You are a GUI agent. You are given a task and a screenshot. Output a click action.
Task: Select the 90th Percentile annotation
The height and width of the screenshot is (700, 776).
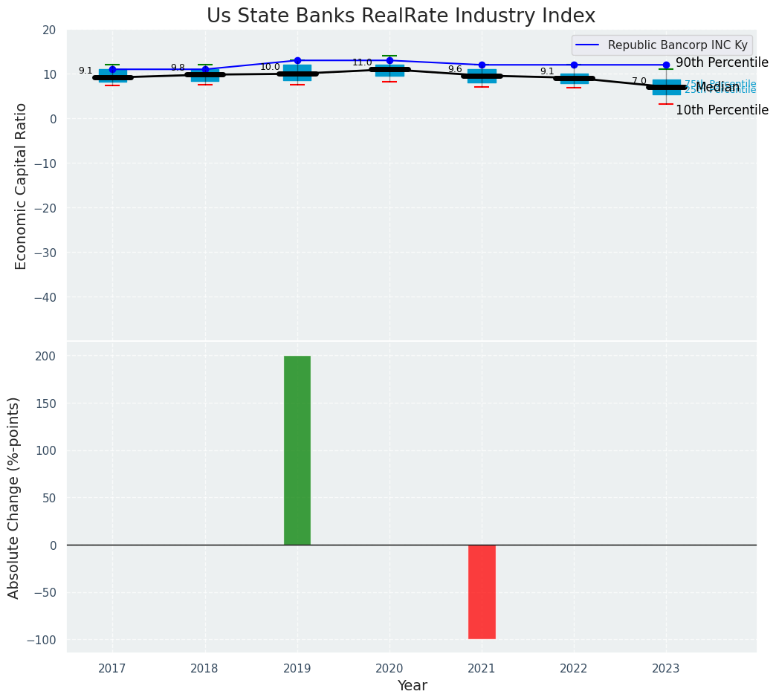point(722,62)
